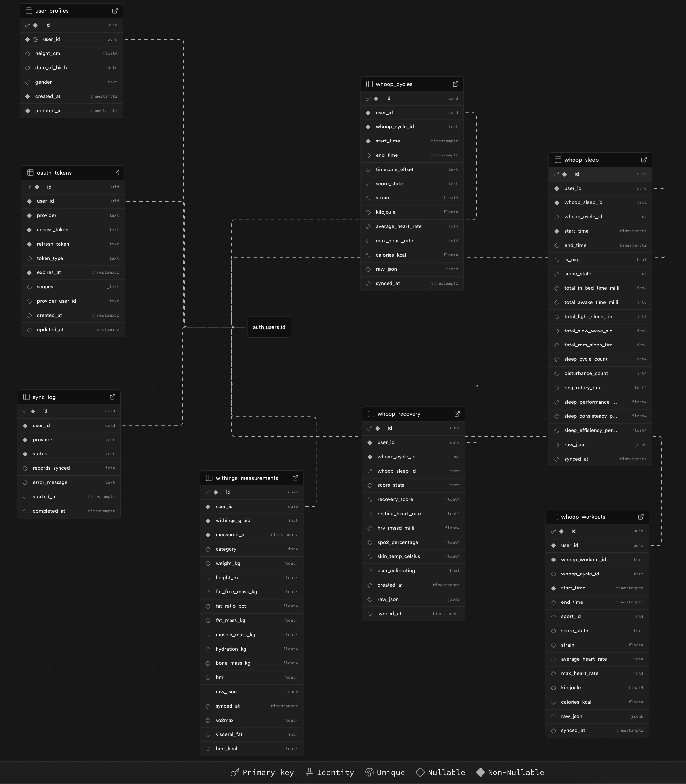686x784 pixels.
Task: Click the unique fingerprint icon on user_profiles user_id
Action: coord(35,39)
